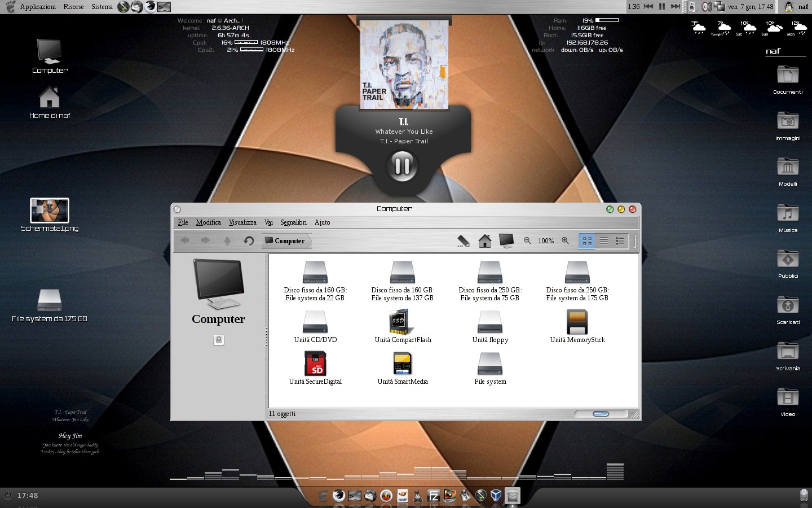Go back in file manager
Viewport: 812px width, 508px height.
coord(184,240)
